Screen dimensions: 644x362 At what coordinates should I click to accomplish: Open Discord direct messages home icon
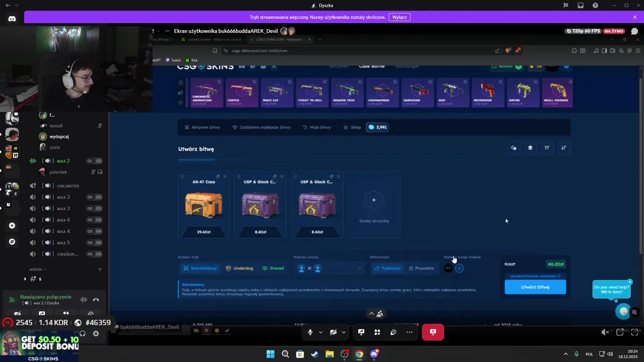[12, 19]
